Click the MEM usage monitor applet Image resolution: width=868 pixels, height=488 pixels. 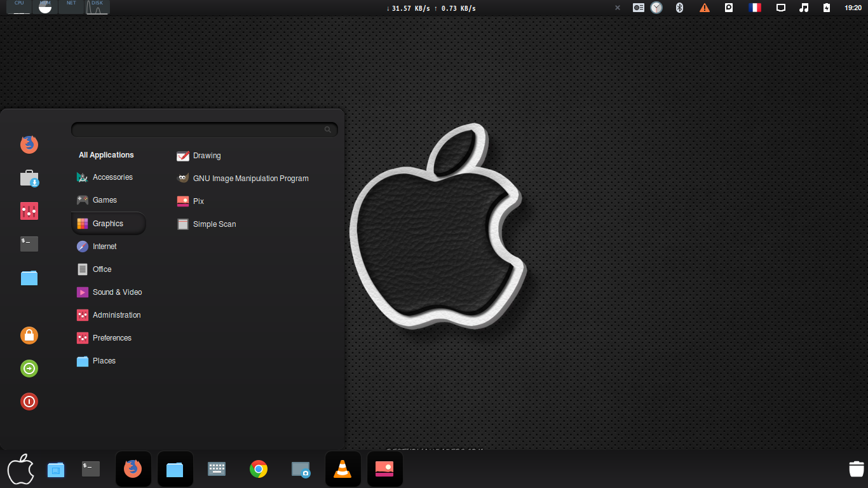click(46, 7)
